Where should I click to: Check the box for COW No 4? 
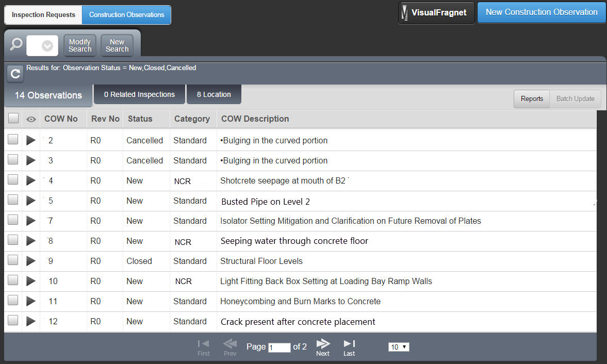[13, 180]
